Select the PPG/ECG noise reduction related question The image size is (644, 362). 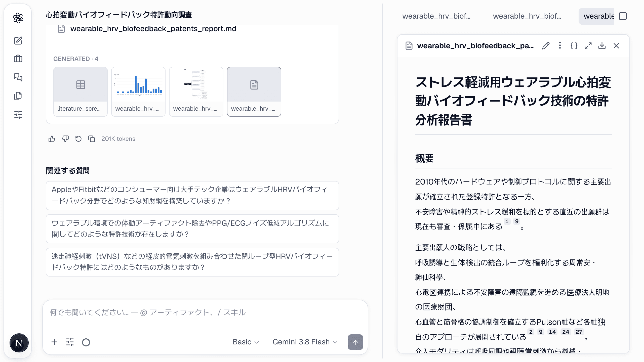[x=192, y=229]
